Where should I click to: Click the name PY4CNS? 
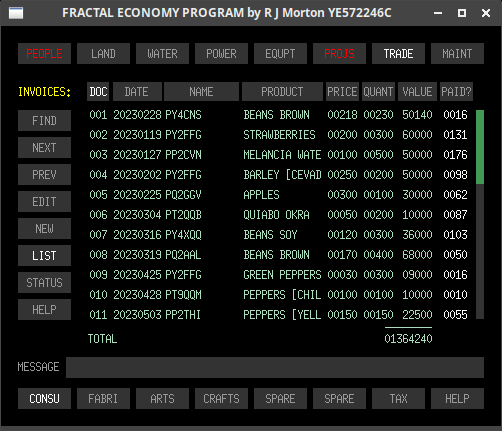(183, 115)
